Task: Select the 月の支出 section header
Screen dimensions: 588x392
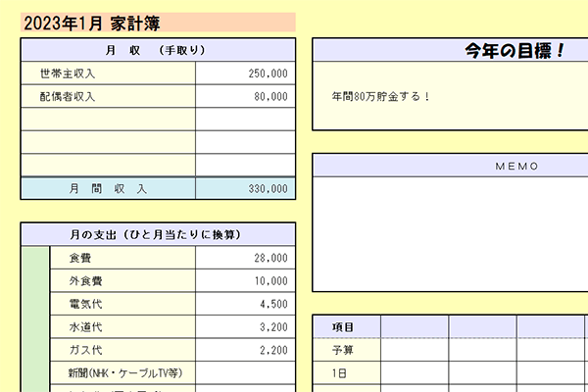Action: click(x=157, y=235)
